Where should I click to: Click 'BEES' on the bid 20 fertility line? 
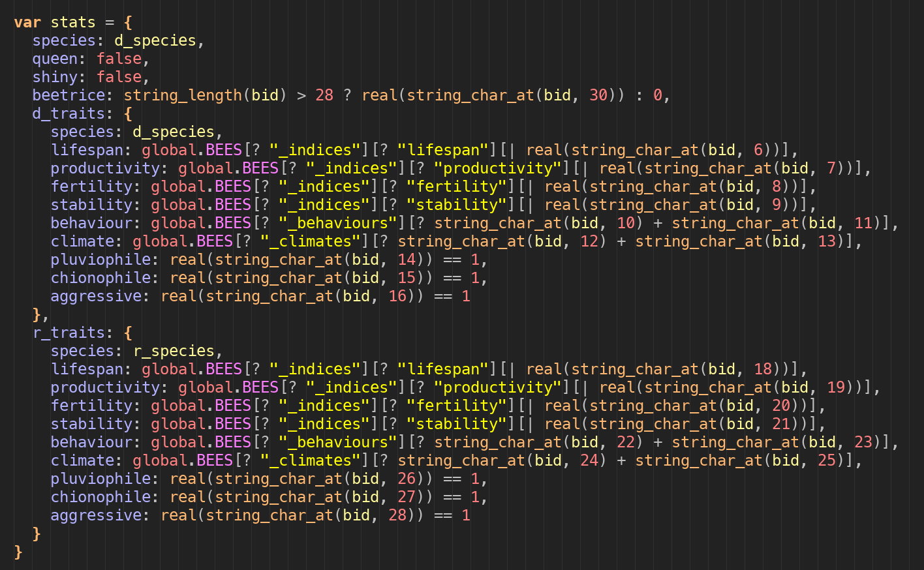(233, 406)
